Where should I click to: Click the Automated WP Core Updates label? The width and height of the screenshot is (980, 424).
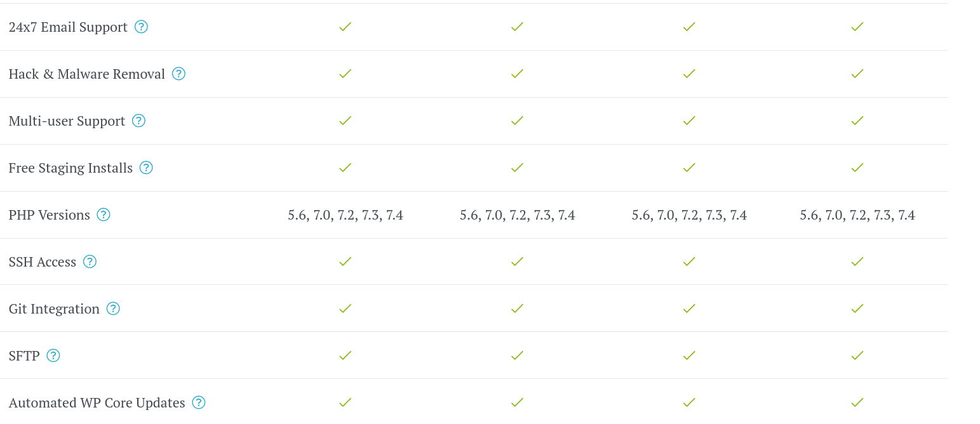(97, 403)
